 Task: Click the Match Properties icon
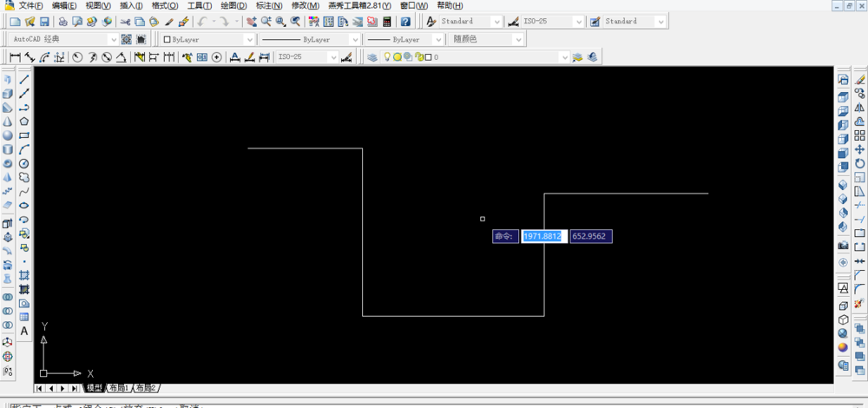coord(170,22)
